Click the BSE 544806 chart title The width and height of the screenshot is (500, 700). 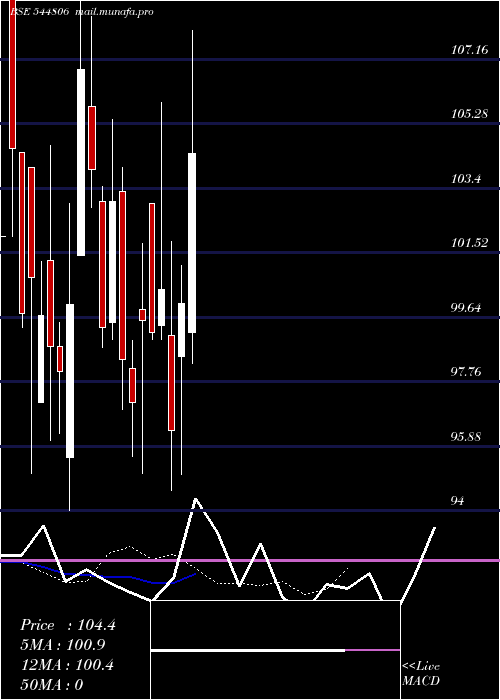[40, 12]
